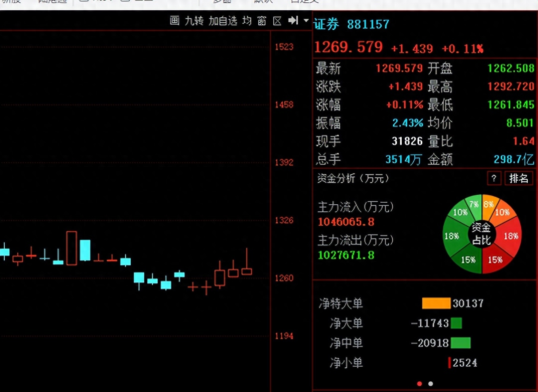
Task: Click the 量比 value 1.64
Action: [x=523, y=141]
